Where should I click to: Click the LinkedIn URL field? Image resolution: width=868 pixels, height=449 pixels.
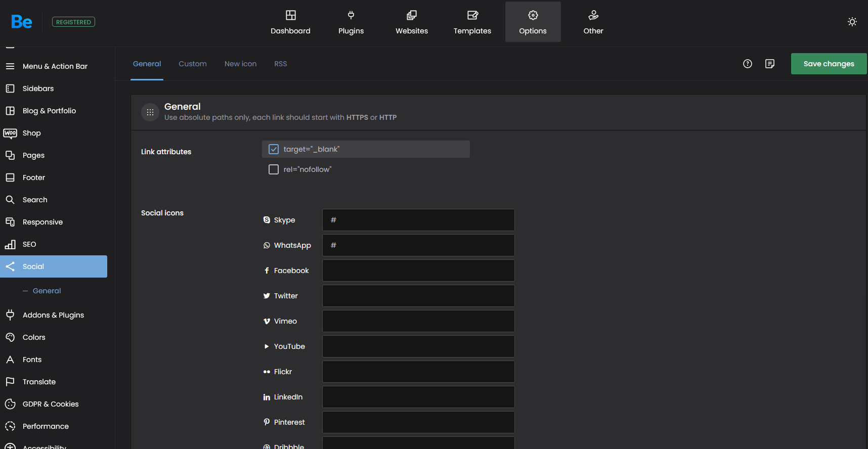(418, 397)
